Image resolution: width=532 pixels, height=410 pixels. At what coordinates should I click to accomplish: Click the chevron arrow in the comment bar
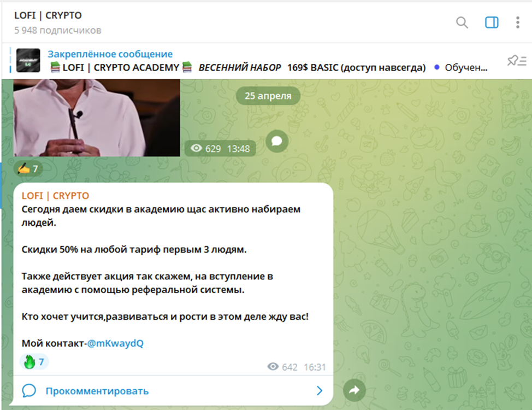pos(320,391)
